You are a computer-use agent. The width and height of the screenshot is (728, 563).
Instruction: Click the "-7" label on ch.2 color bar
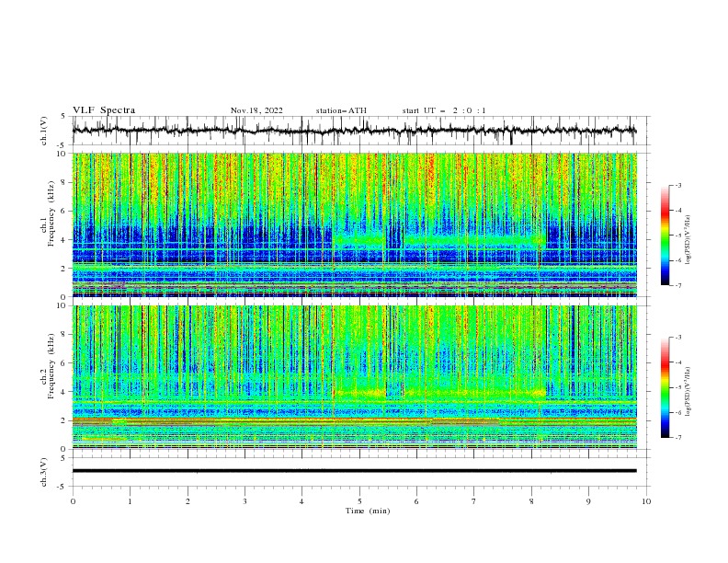(x=678, y=437)
